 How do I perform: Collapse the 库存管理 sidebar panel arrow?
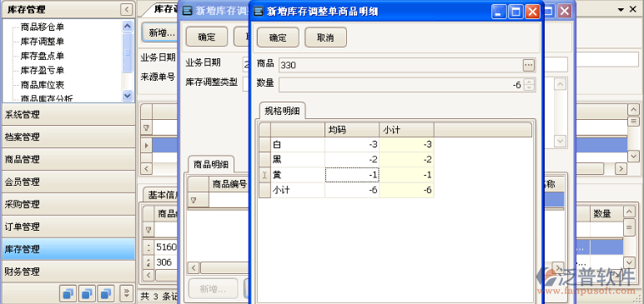tap(127, 9)
